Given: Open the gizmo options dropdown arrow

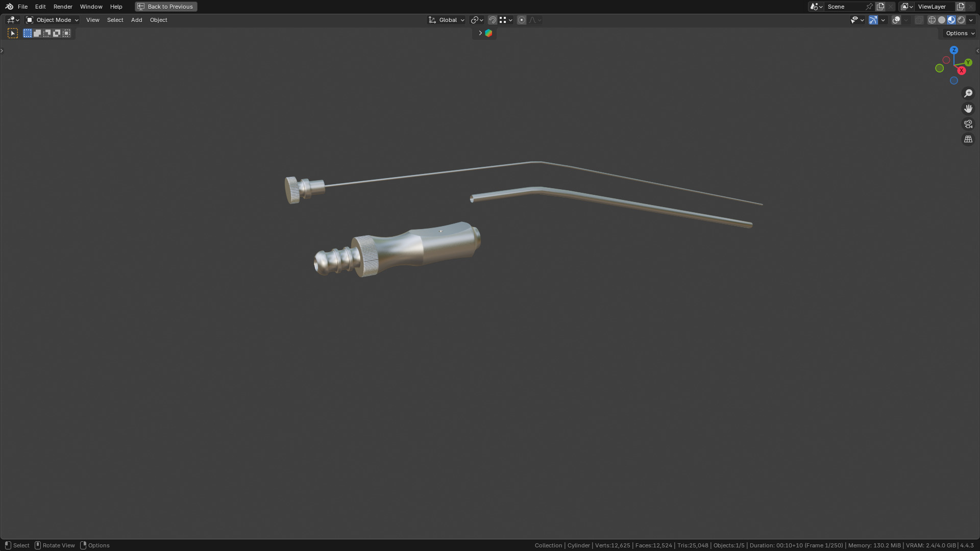Looking at the screenshot, I should [x=883, y=20].
